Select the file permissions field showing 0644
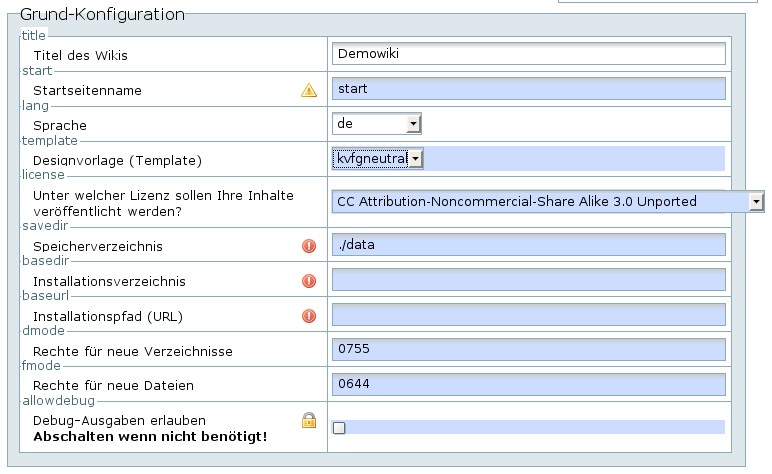The height and width of the screenshot is (474, 772). click(528, 385)
